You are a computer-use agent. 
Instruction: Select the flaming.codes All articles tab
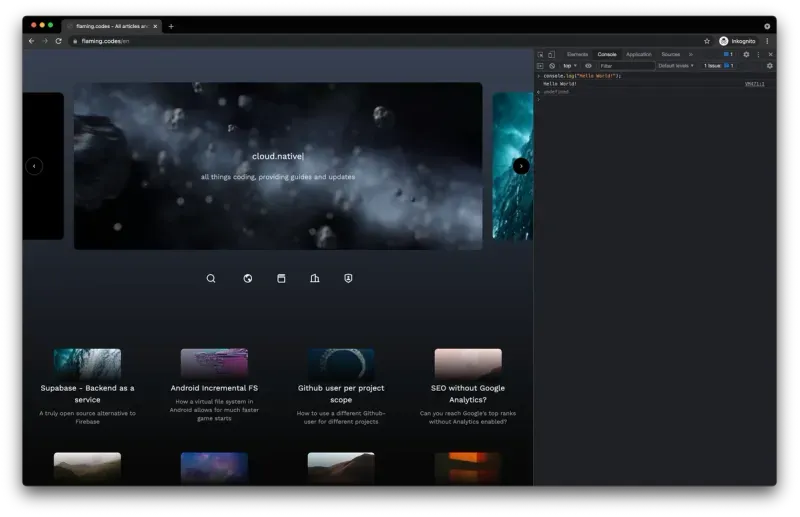tap(111, 26)
